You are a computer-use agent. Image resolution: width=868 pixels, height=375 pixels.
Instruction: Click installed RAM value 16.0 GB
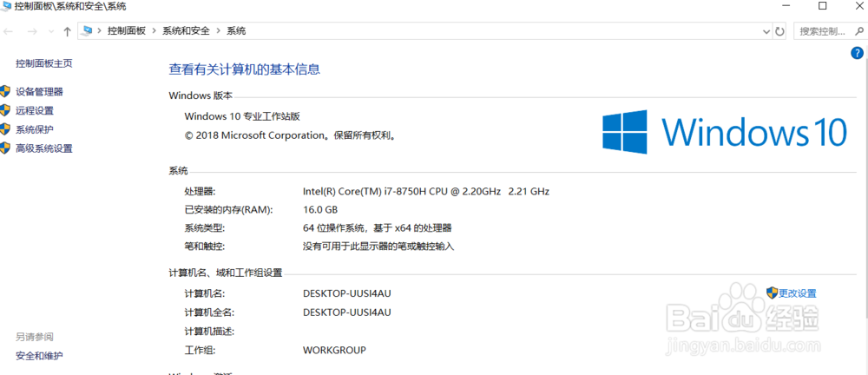pyautogui.click(x=320, y=210)
